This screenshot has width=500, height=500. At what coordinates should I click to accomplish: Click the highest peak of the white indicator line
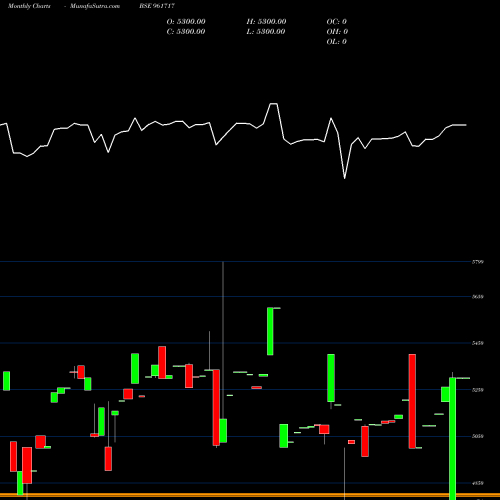pyautogui.click(x=273, y=104)
